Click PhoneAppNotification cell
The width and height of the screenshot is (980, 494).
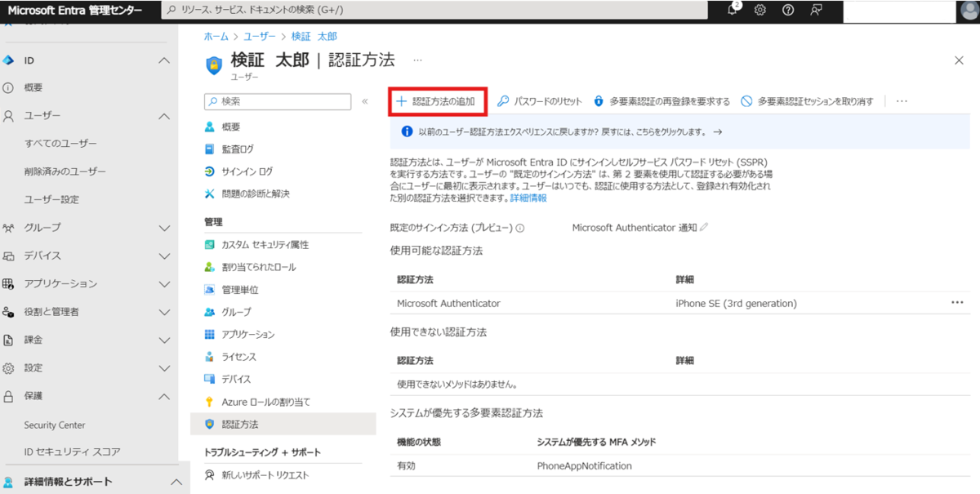584,466
